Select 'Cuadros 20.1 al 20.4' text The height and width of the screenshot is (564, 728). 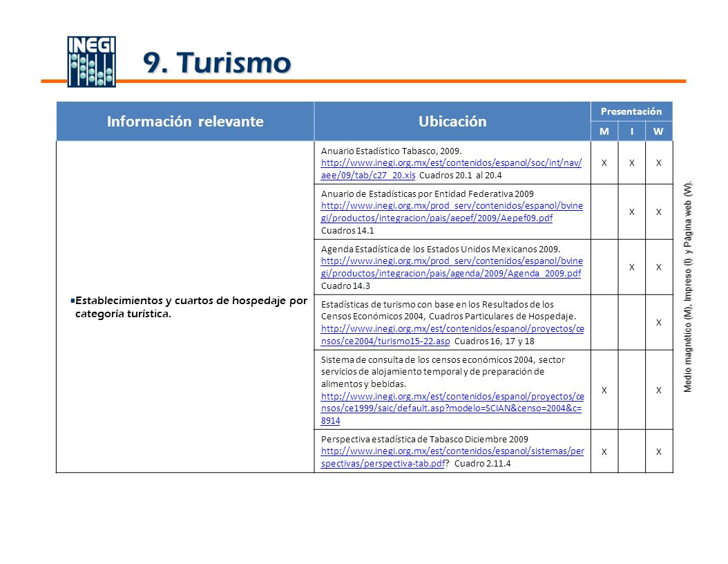coord(460,175)
